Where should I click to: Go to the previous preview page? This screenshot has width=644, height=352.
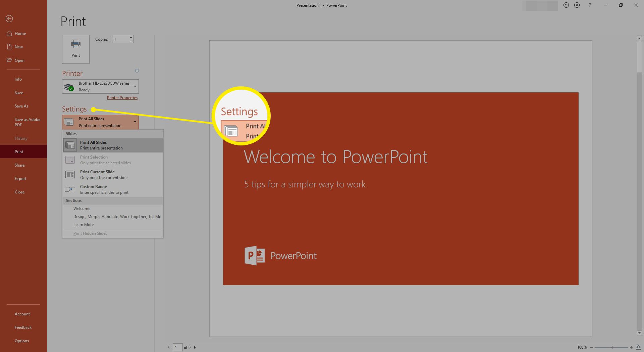point(169,347)
